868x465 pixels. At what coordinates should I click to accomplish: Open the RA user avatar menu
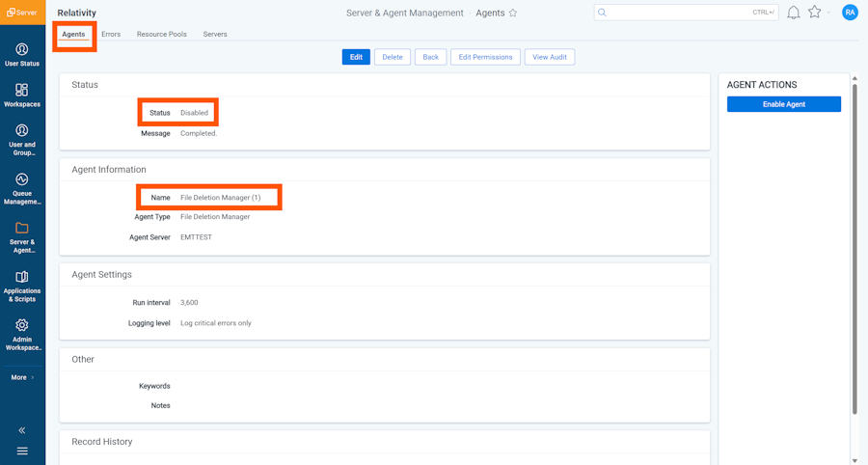(850, 13)
